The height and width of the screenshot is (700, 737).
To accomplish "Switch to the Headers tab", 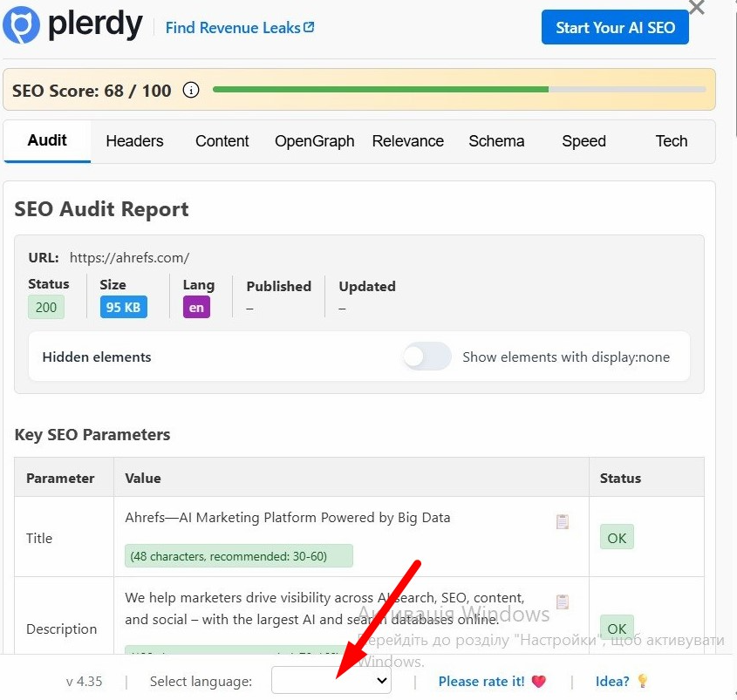I will [134, 141].
